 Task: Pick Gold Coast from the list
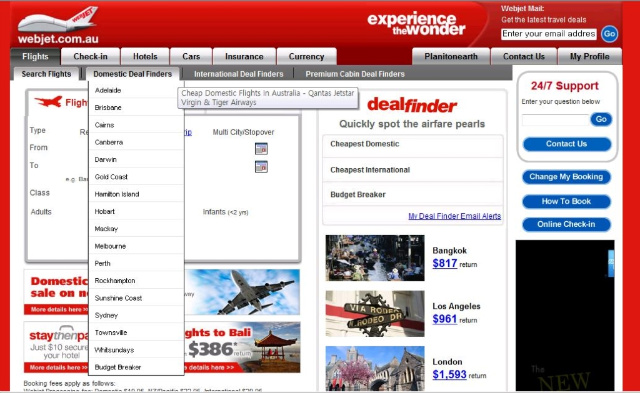[x=136, y=177]
